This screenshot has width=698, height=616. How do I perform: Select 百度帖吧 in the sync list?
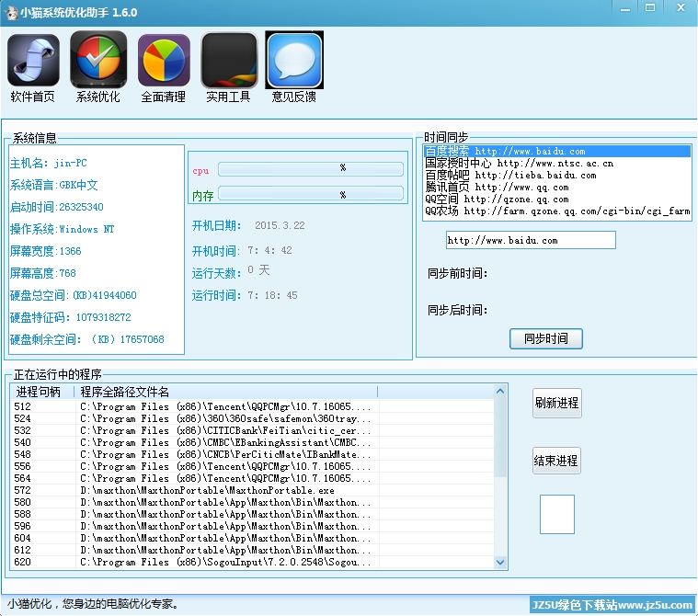pos(557,175)
